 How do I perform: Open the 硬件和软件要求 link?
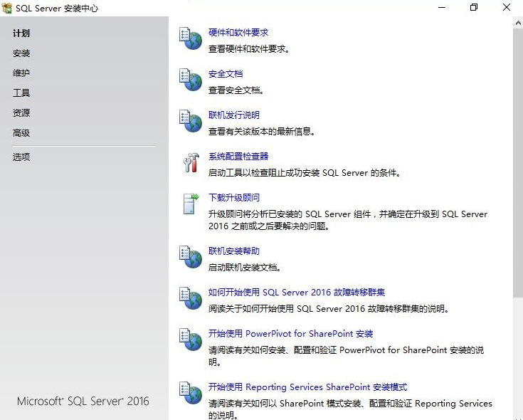click(238, 32)
